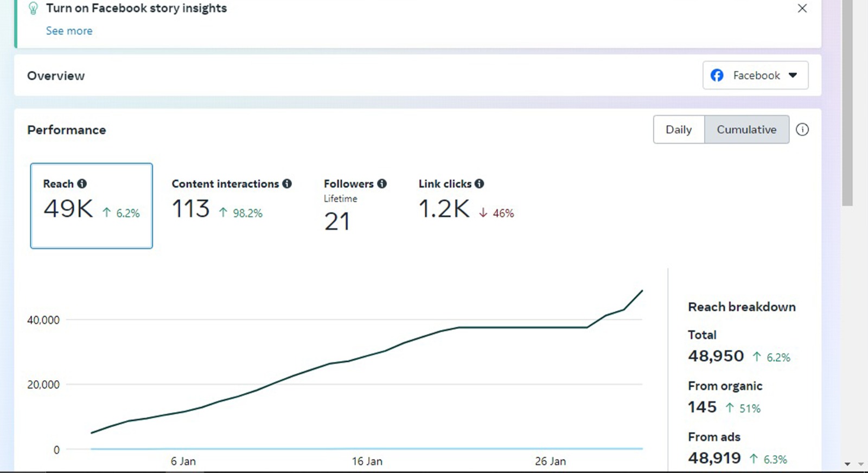Click the Link clicks info icon
The width and height of the screenshot is (868, 473).
(x=479, y=184)
